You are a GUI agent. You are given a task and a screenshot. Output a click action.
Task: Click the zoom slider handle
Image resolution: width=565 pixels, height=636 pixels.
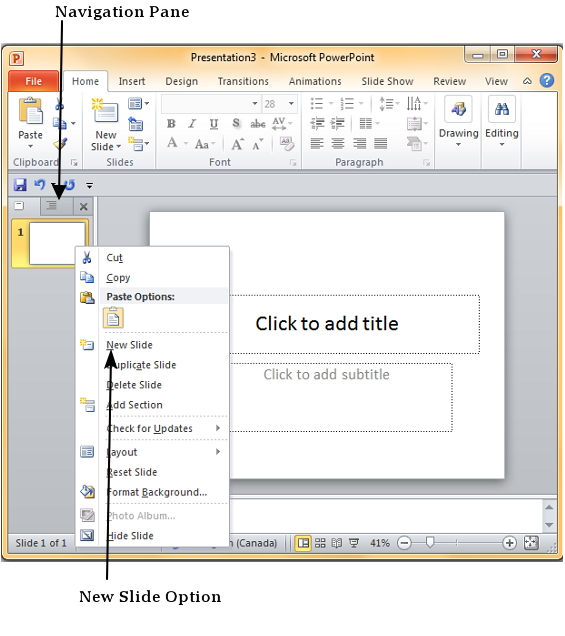coord(430,542)
